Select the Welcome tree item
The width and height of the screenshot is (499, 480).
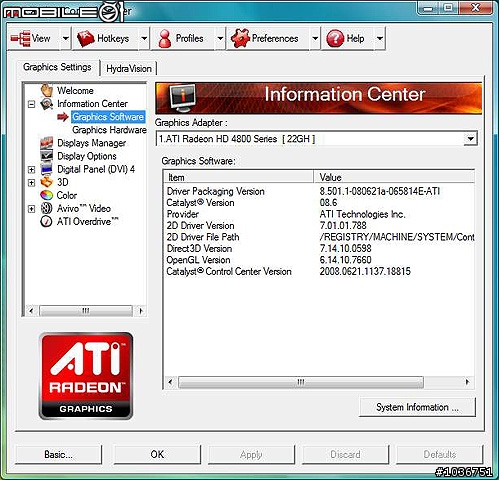tap(75, 91)
